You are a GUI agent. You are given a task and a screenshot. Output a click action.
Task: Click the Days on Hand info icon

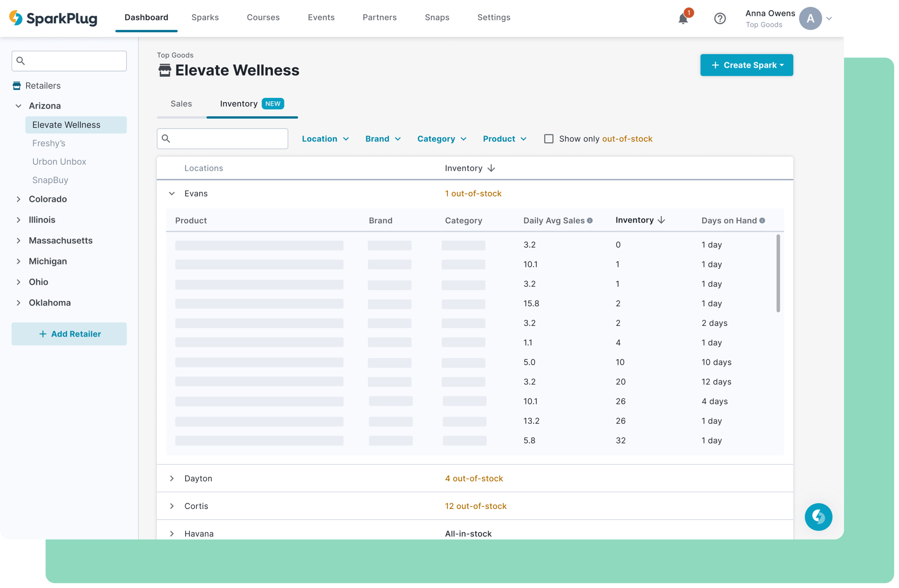pyautogui.click(x=762, y=221)
